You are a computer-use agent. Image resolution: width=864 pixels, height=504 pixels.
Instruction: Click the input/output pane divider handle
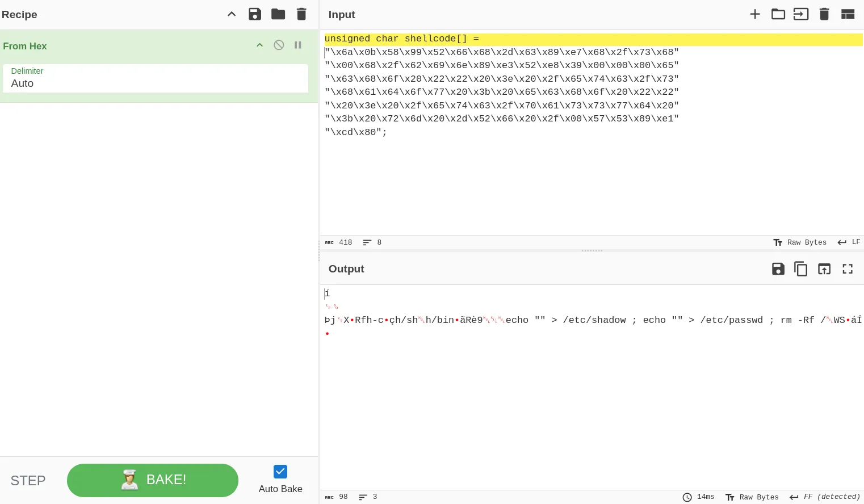click(592, 250)
